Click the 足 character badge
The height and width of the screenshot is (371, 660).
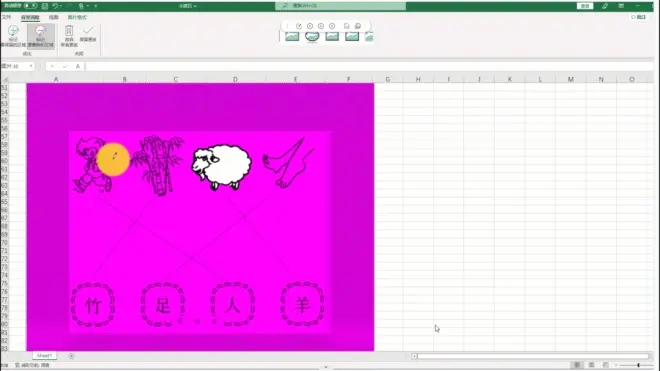tap(162, 305)
